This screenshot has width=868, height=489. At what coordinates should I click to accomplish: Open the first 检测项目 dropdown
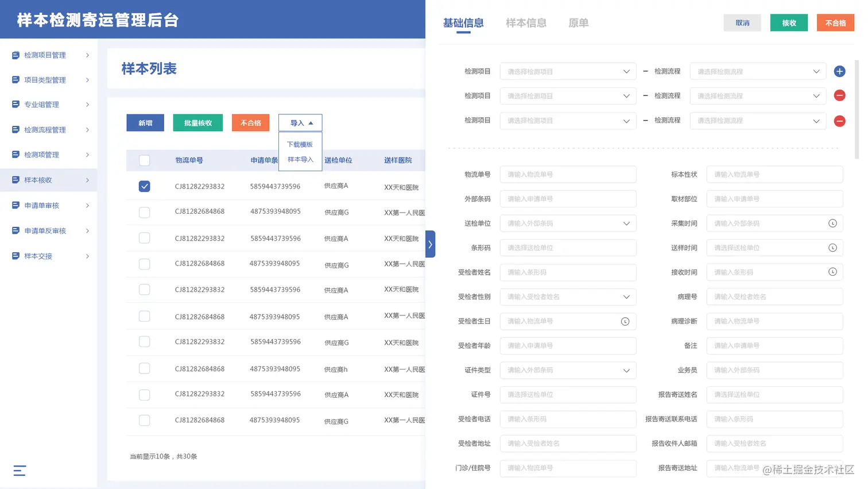[568, 71]
